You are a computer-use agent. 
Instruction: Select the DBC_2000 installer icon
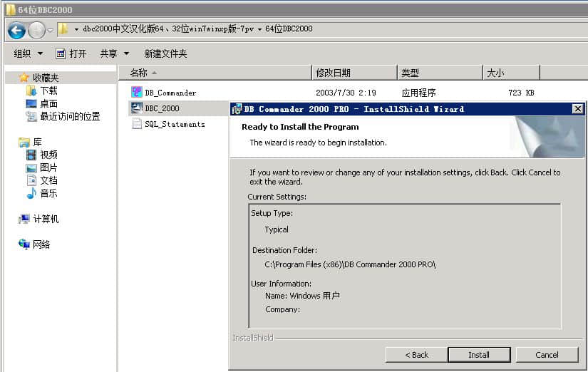pos(138,108)
